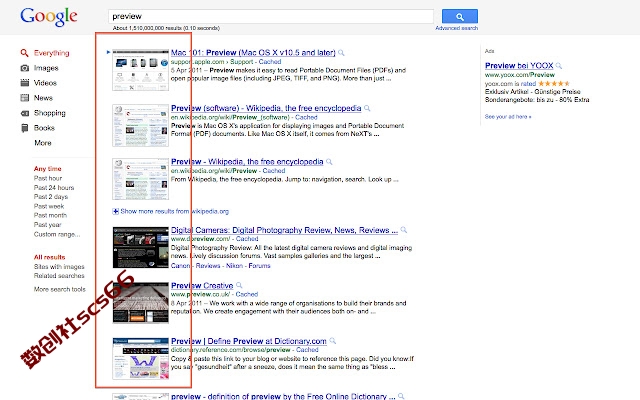Click the News newspaper icon
This screenshot has width=640, height=400.
pos(24,98)
